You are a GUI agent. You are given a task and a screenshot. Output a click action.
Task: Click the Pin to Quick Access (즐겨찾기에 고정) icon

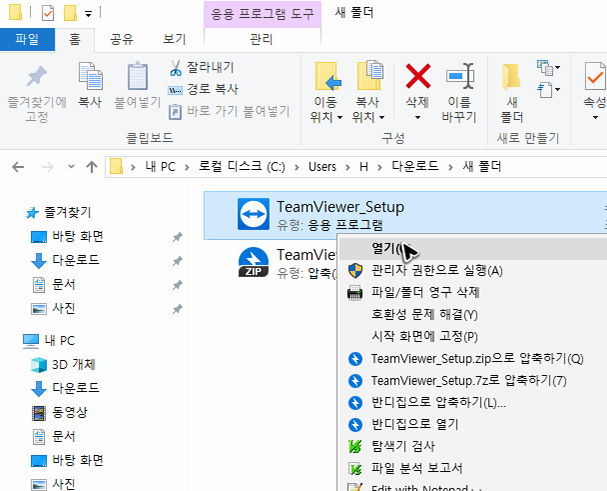coord(37,77)
